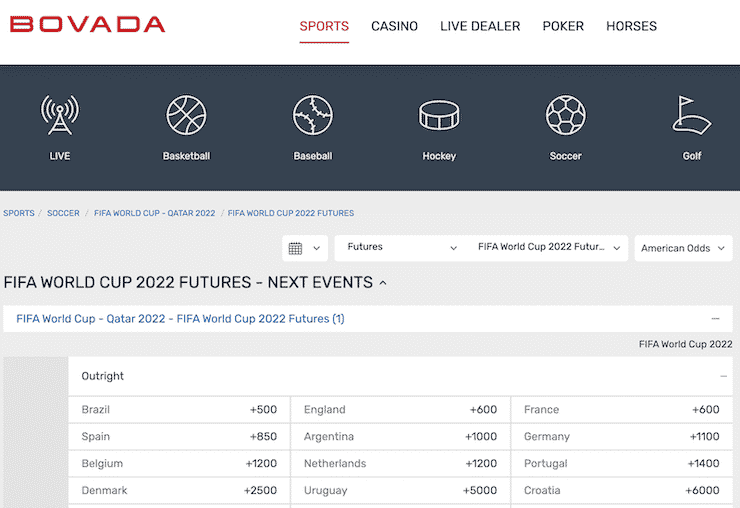740x508 pixels.
Task: Bet on Germany at +1100
Action: [622, 436]
